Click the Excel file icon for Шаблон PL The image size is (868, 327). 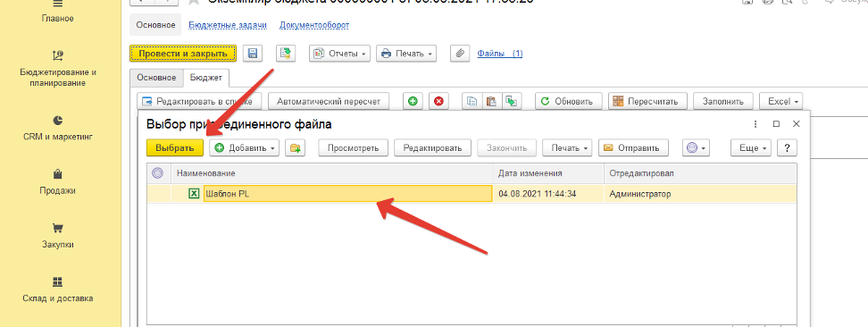coord(194,193)
